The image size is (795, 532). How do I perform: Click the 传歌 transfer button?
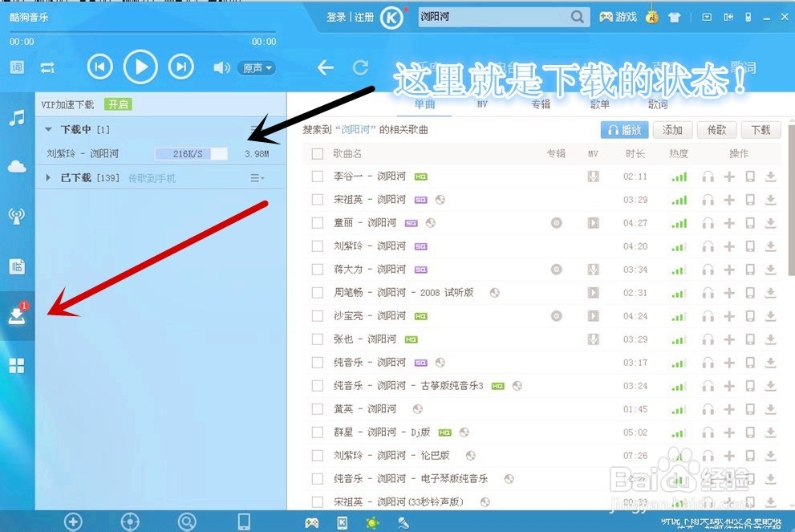[716, 130]
